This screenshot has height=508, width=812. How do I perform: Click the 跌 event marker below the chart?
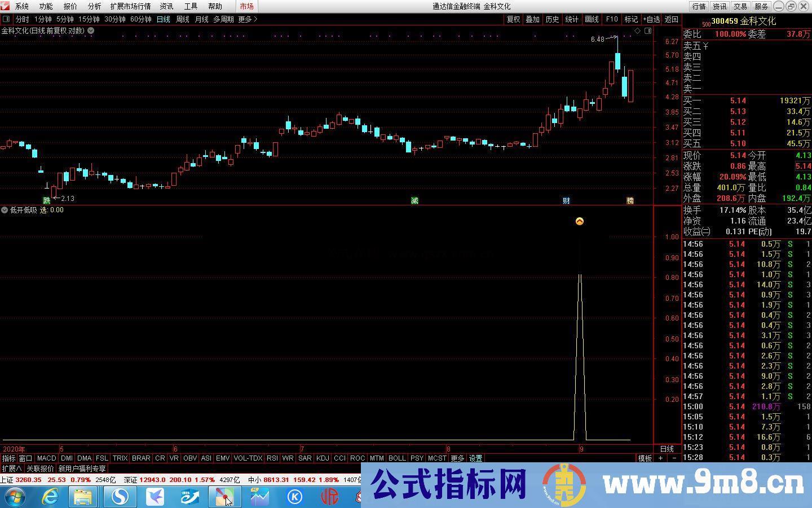click(x=47, y=200)
